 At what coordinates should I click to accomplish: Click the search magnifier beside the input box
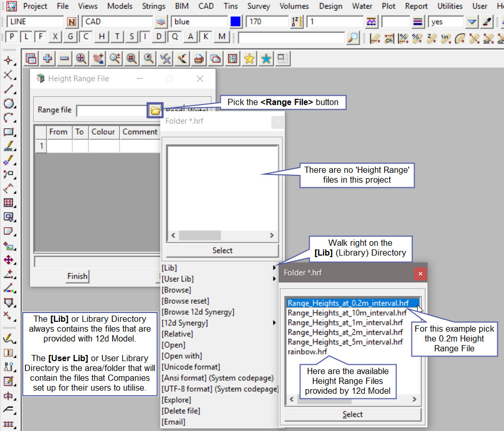click(x=353, y=37)
